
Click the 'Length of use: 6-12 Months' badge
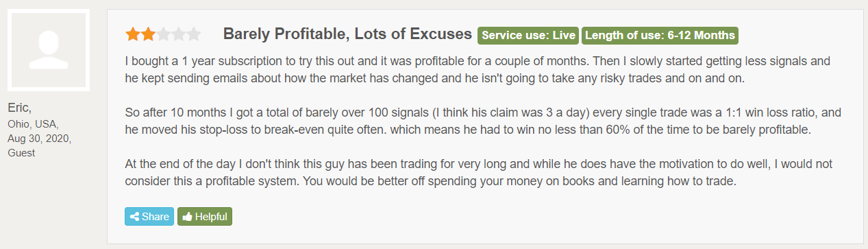coord(660,35)
